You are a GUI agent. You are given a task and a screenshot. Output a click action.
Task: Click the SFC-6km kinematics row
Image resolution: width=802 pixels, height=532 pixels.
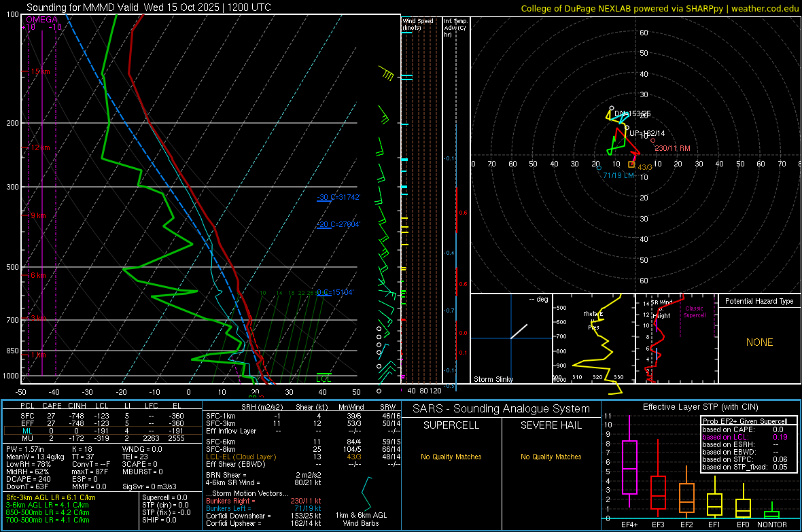[303, 442]
